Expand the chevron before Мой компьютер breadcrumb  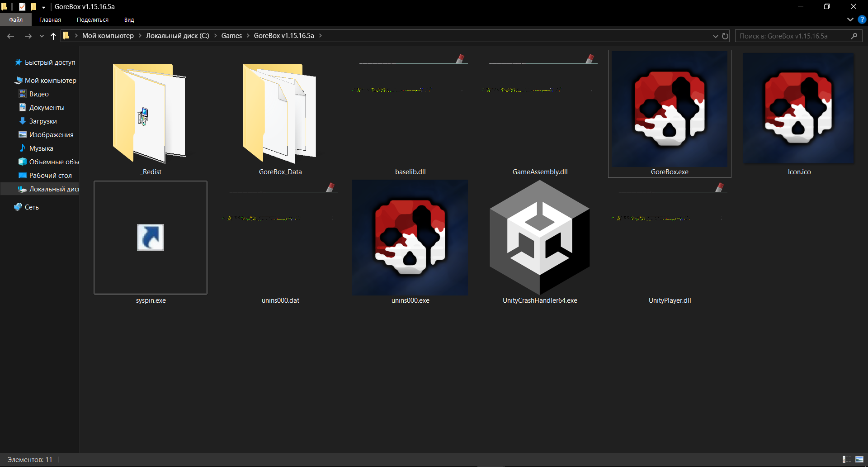point(76,35)
